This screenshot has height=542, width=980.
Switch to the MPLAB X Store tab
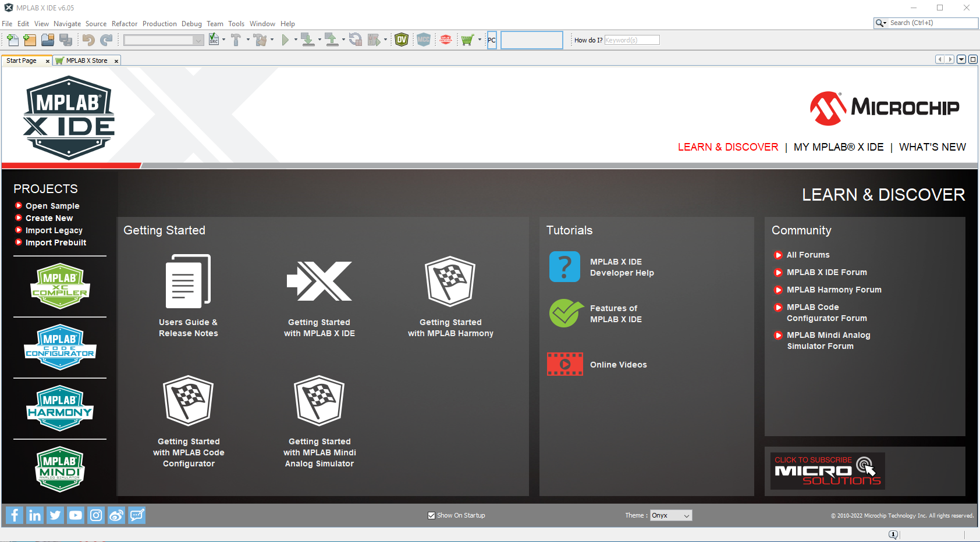[86, 60]
